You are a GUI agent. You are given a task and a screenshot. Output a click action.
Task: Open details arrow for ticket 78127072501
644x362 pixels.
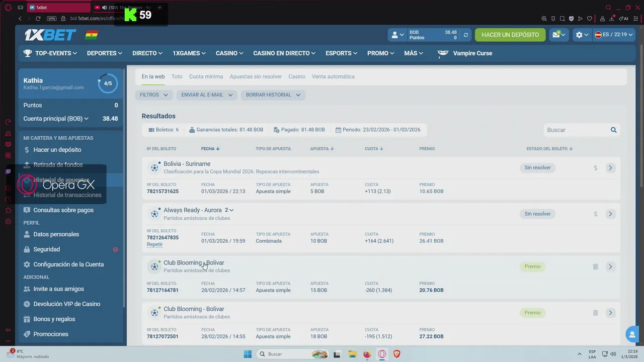click(610, 313)
